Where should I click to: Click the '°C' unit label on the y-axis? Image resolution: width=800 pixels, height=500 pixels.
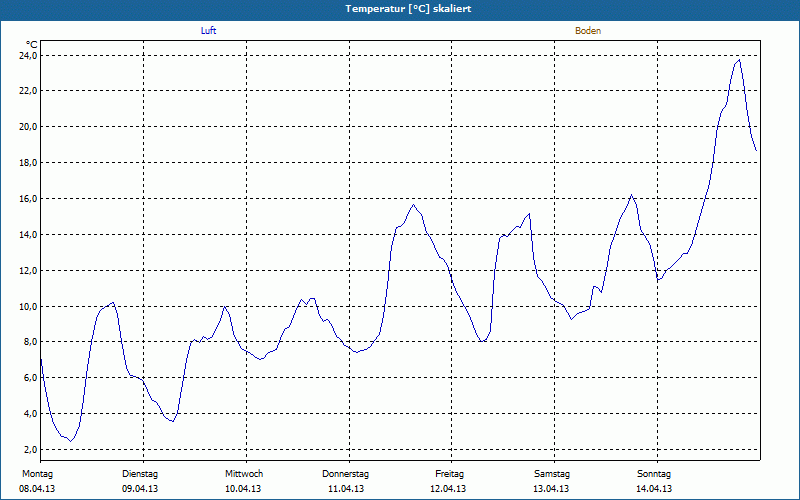pyautogui.click(x=32, y=45)
